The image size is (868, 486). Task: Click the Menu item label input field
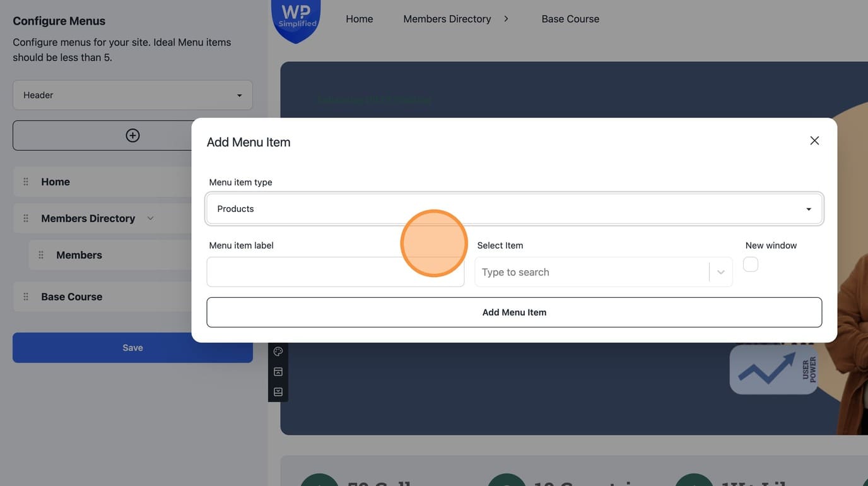coord(336,272)
